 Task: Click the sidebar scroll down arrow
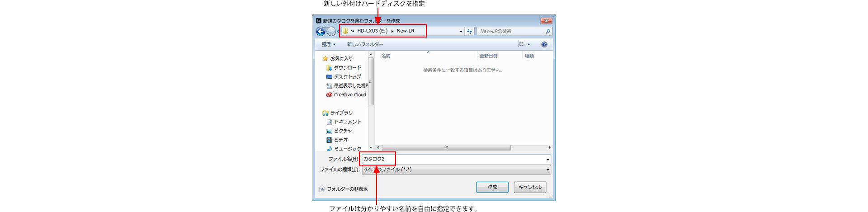pos(371,148)
